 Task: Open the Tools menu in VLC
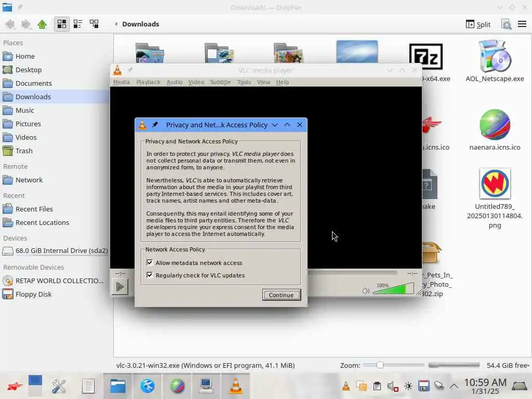[x=244, y=82]
